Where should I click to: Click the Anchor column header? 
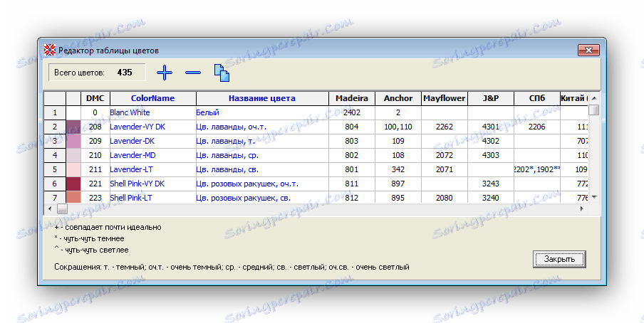pos(398,98)
